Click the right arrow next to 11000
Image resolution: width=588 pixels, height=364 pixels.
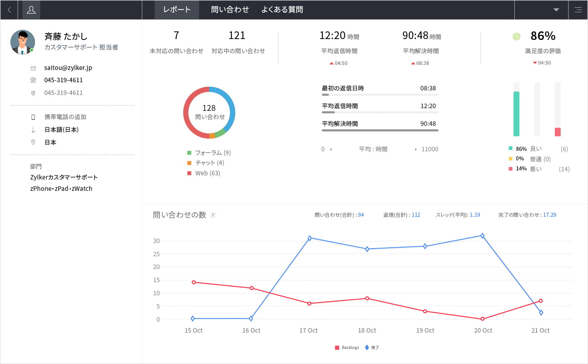[x=416, y=150]
